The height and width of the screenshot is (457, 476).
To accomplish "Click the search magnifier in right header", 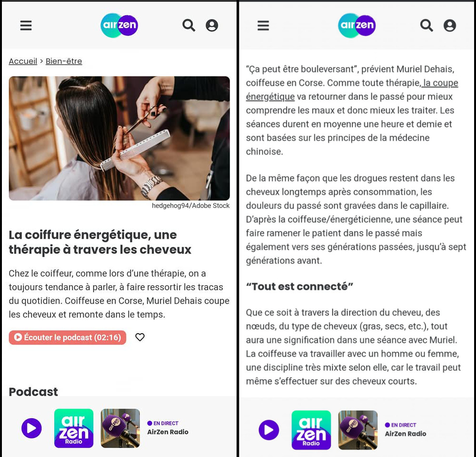I will (x=426, y=25).
